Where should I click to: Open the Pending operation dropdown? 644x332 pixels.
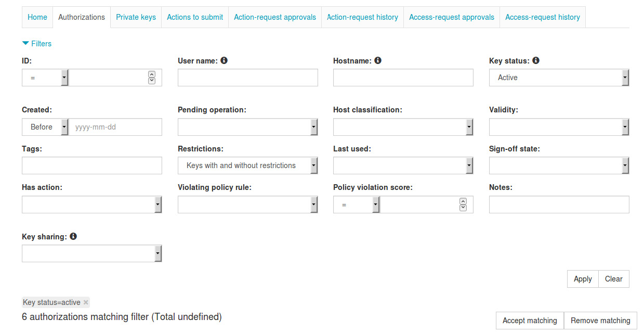tap(248, 127)
